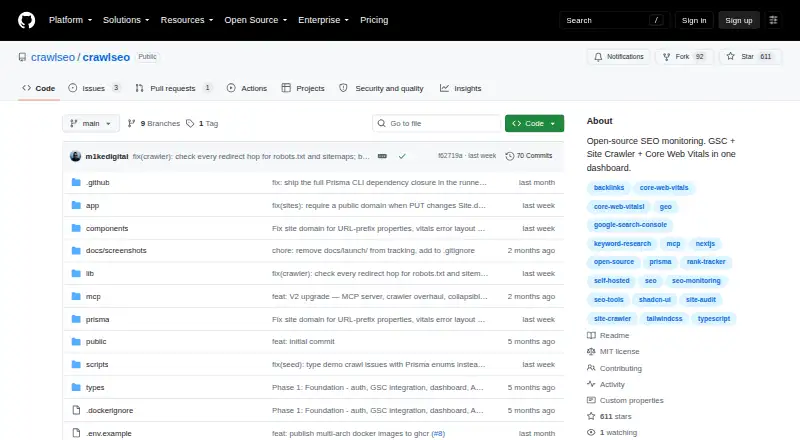Screen dimensions: 800x440
Task: Click the Contributing people icon
Action: (591, 368)
